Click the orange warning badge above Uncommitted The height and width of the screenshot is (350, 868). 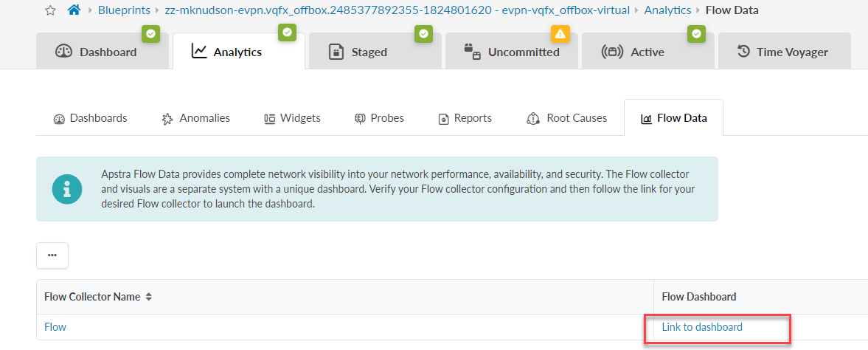[x=560, y=33]
